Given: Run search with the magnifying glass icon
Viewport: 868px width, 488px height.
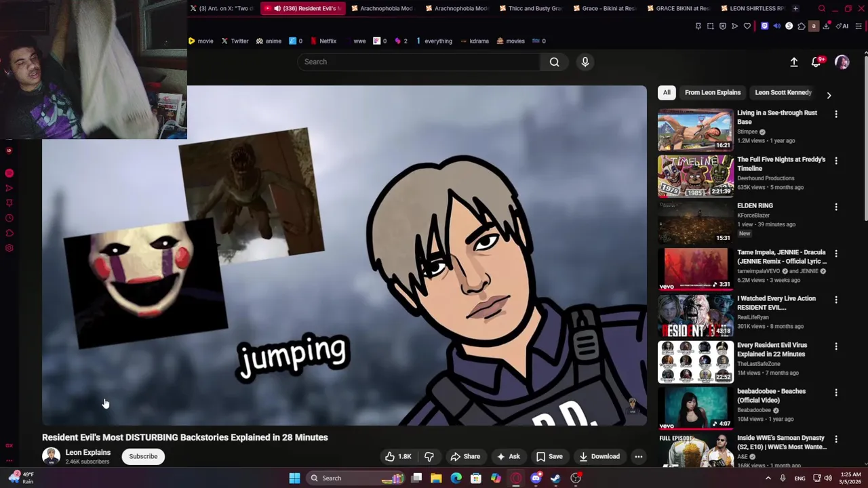Looking at the screenshot, I should point(554,62).
